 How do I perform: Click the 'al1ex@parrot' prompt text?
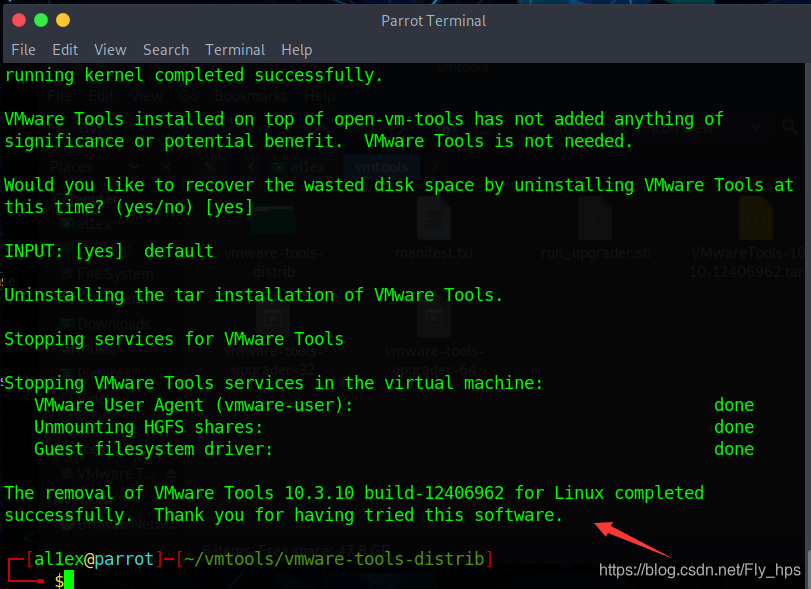coord(94,559)
